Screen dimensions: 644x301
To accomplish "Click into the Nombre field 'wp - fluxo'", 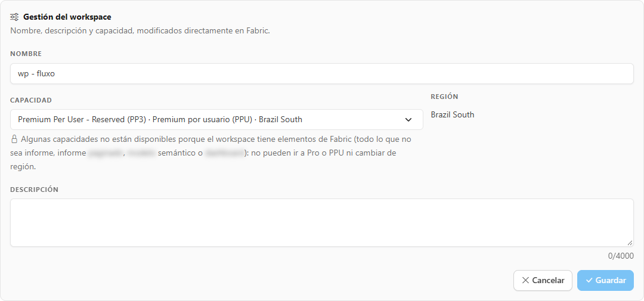I will [x=321, y=73].
